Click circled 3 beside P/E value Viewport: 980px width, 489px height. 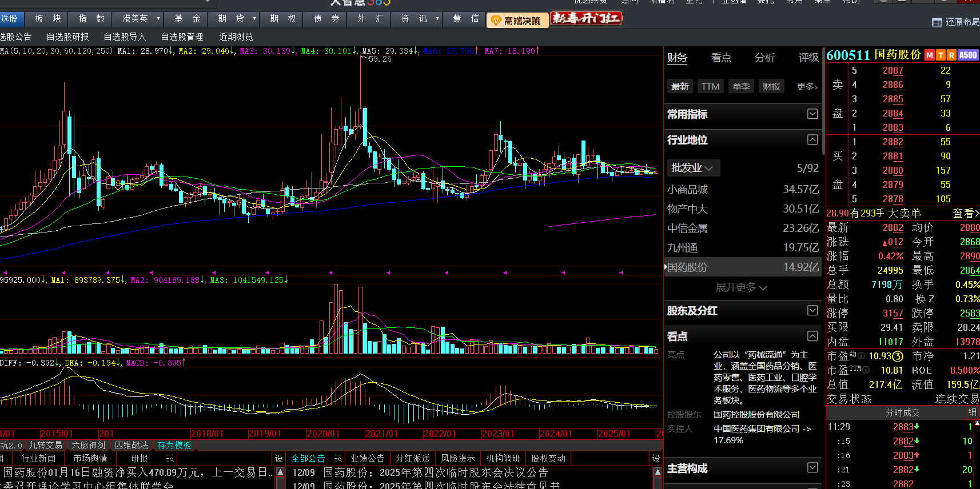898,356
